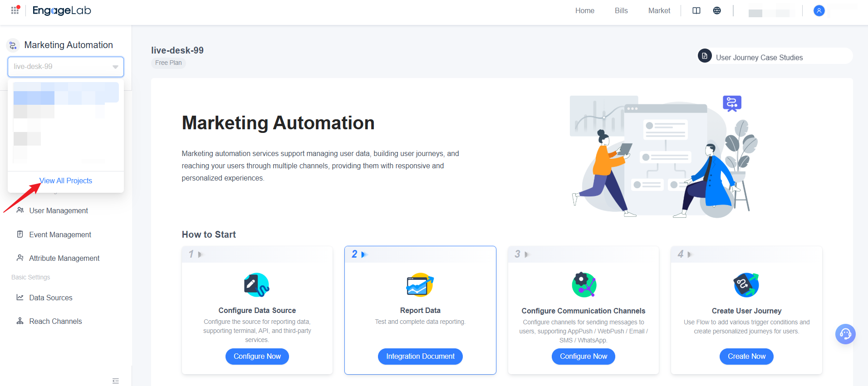Click View All Projects link
Image resolution: width=868 pixels, height=386 pixels.
(x=66, y=181)
